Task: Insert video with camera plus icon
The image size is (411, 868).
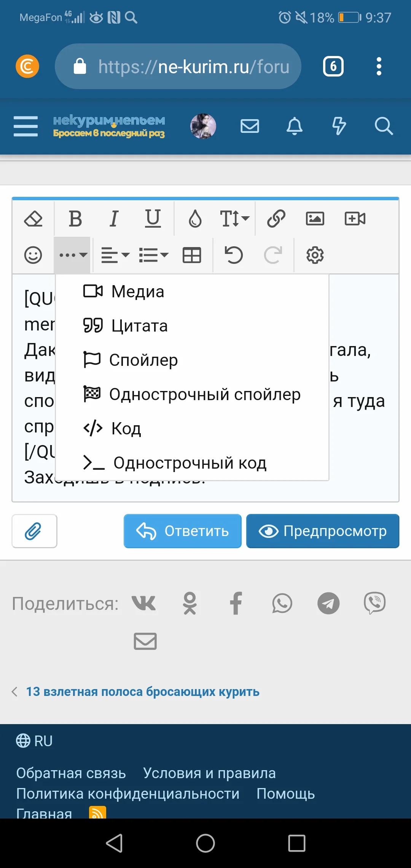Action: click(x=355, y=219)
